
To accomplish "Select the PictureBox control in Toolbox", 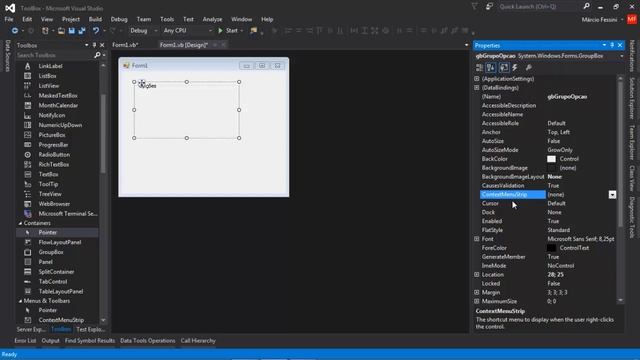I will pos(52,135).
